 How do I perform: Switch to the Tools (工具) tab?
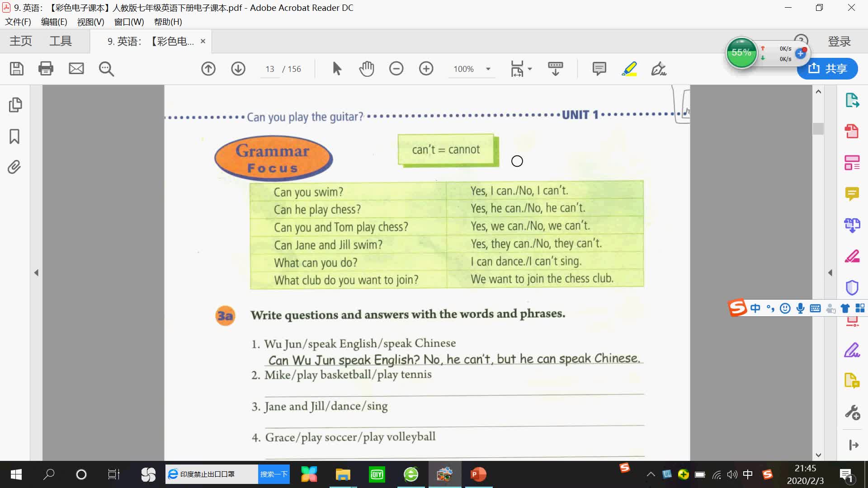click(x=61, y=41)
